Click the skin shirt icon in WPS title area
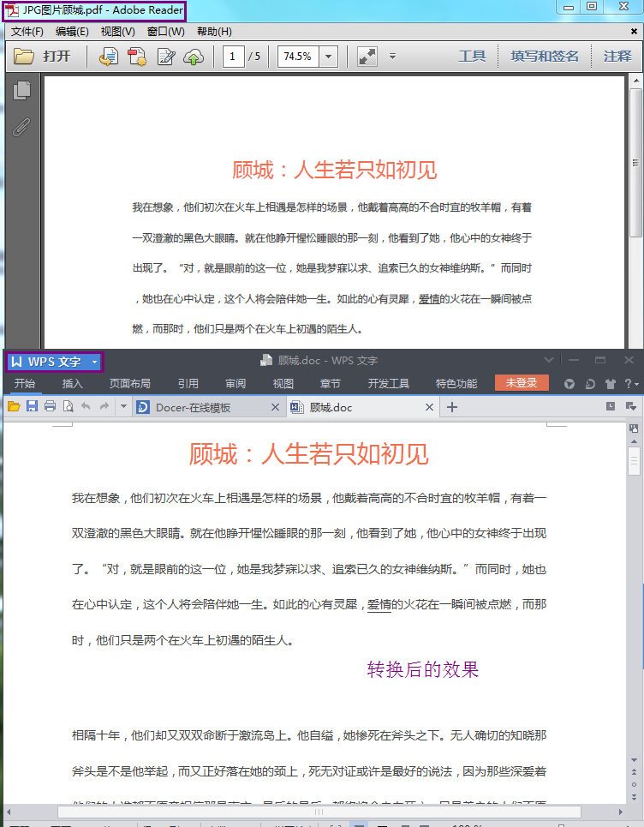644x827 pixels. [611, 383]
